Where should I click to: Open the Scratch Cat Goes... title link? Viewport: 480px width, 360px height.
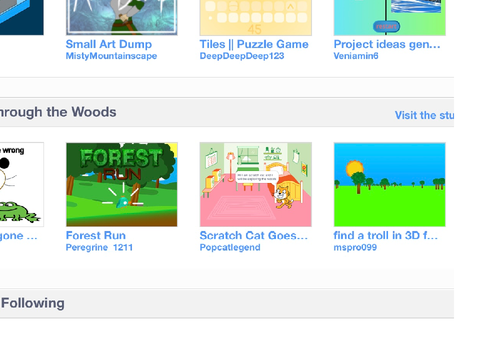(x=254, y=235)
